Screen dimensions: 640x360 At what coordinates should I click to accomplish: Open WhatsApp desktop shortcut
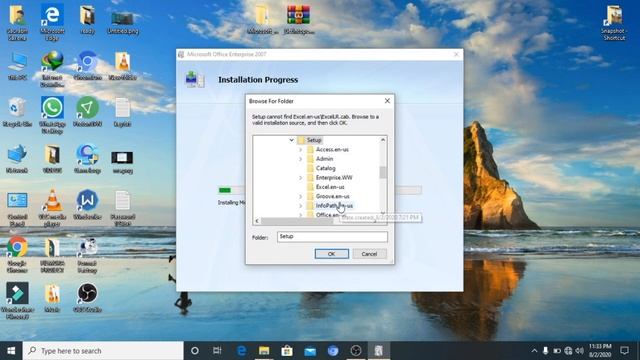click(x=52, y=115)
